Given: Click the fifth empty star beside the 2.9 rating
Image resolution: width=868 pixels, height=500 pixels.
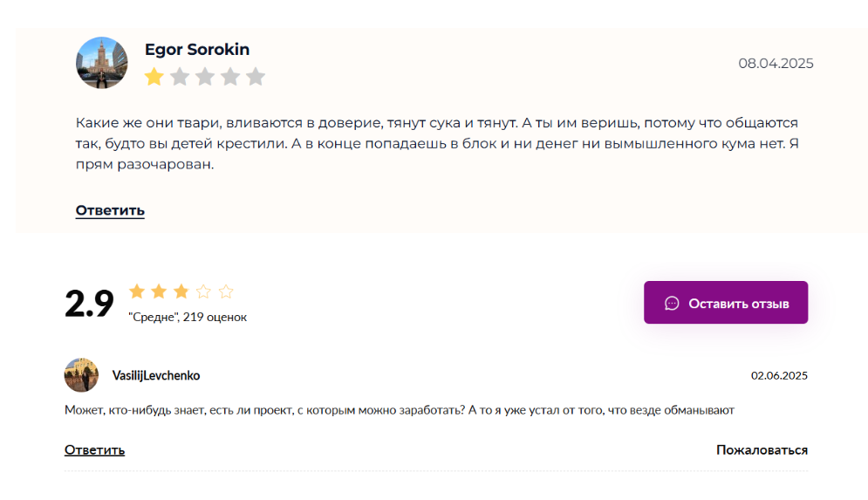Looking at the screenshot, I should pyautogui.click(x=226, y=291).
